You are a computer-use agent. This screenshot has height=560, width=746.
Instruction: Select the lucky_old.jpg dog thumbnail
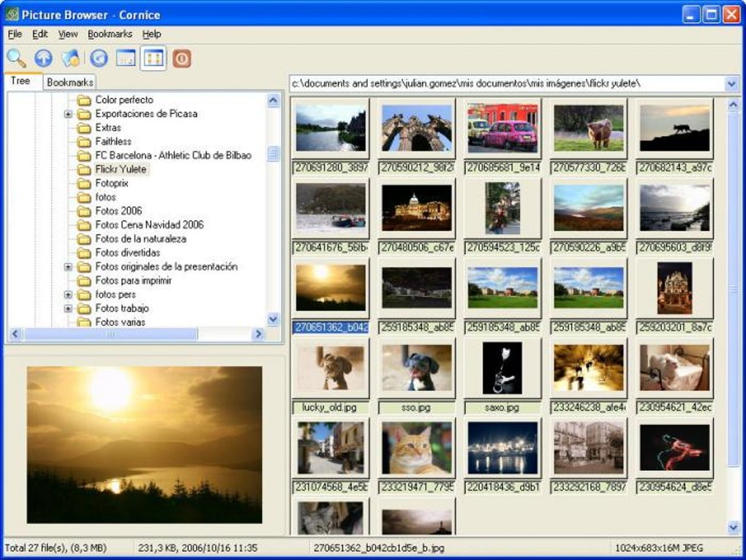pyautogui.click(x=331, y=368)
